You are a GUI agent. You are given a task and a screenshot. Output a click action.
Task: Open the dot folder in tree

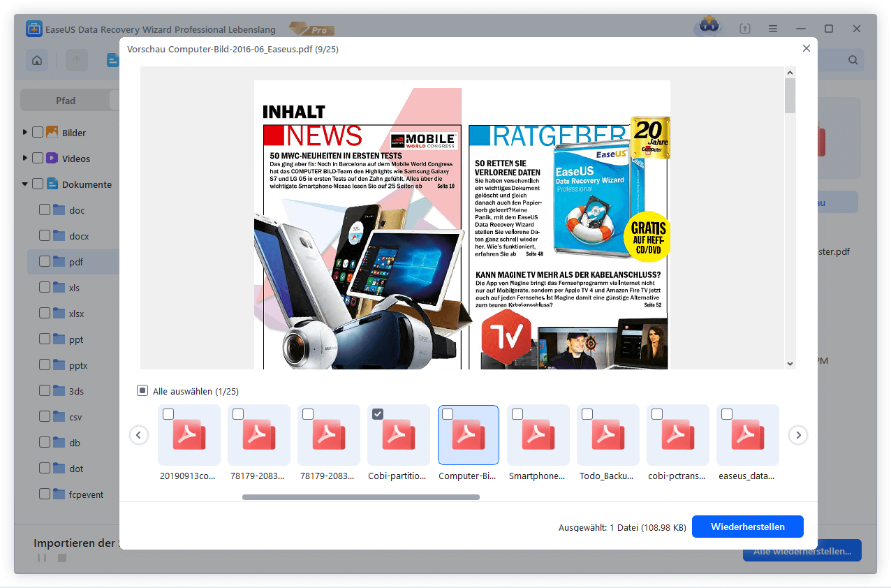[76, 469]
